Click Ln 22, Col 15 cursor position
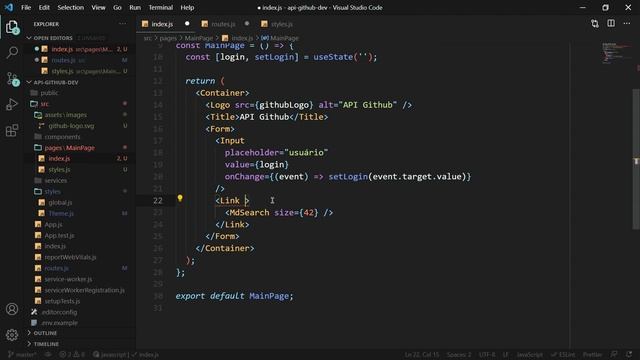Image resolution: width=640 pixels, height=360 pixels. (422, 355)
